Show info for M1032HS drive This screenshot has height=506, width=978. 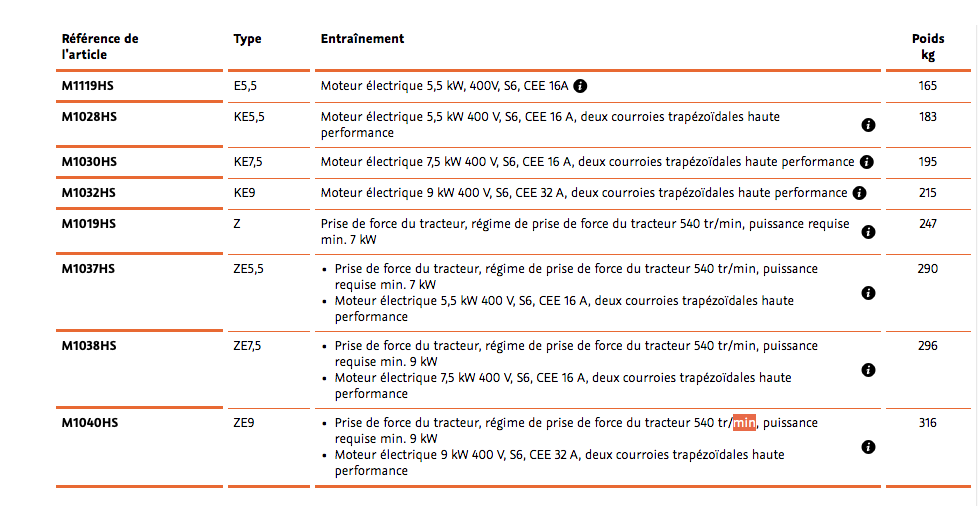click(859, 193)
